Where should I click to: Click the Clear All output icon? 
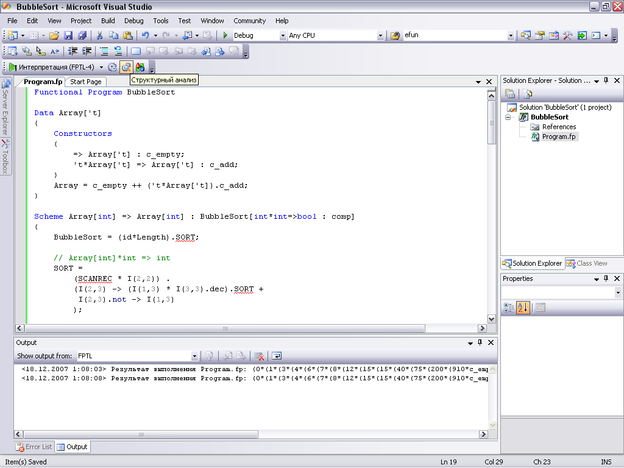tap(257, 355)
